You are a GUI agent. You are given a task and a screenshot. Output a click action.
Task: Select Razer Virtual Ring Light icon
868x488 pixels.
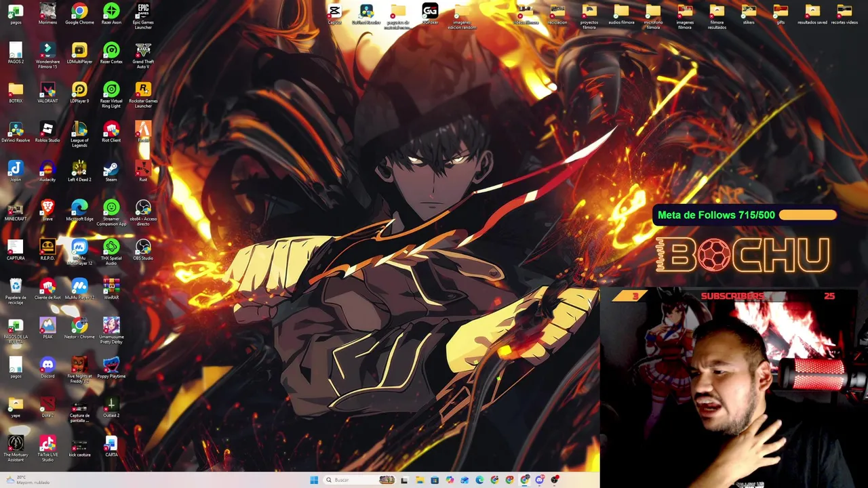tap(111, 95)
